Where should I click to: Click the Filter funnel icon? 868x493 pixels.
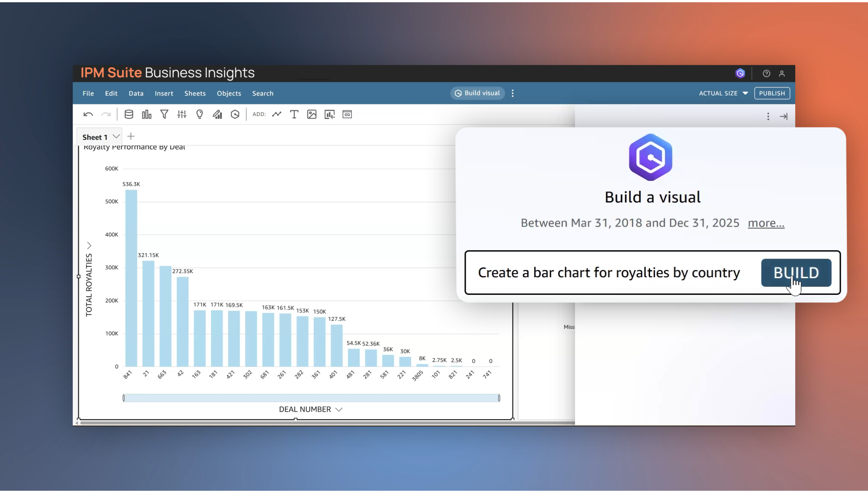pyautogui.click(x=165, y=114)
